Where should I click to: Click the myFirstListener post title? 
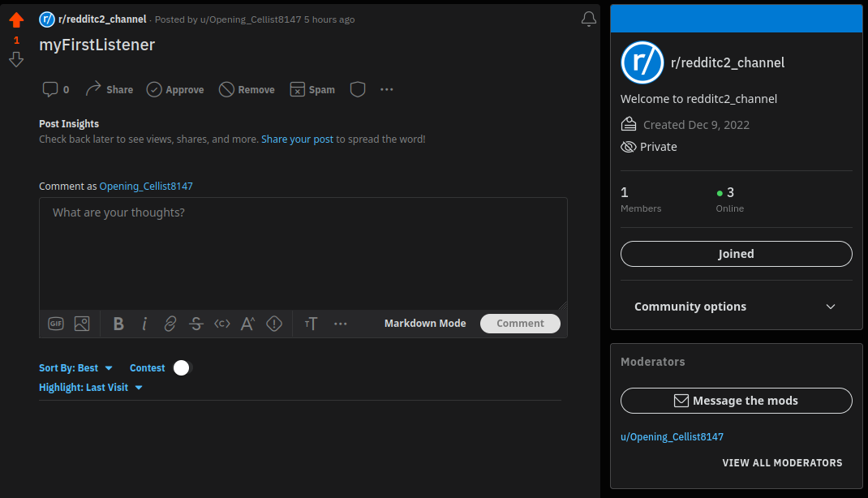pos(97,45)
